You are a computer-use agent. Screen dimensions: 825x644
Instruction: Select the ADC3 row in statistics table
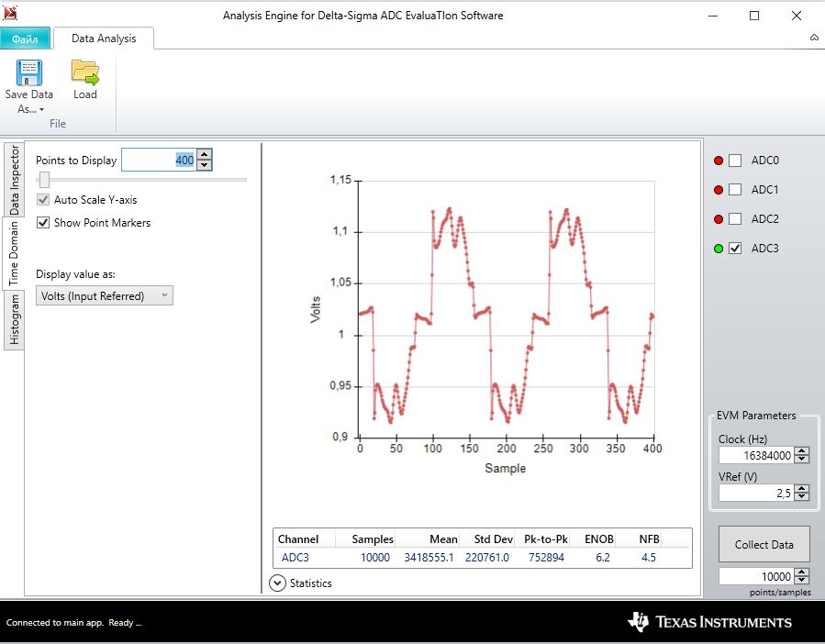point(483,558)
